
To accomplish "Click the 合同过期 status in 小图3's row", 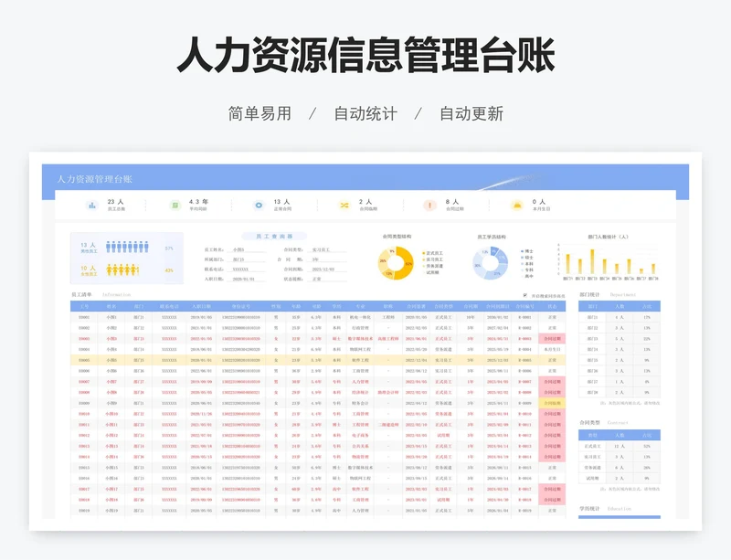I will coord(552,339).
